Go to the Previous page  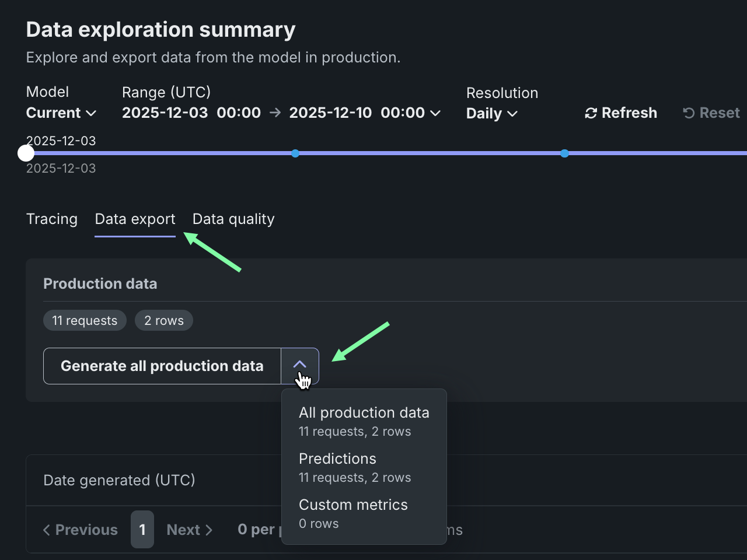point(81,530)
